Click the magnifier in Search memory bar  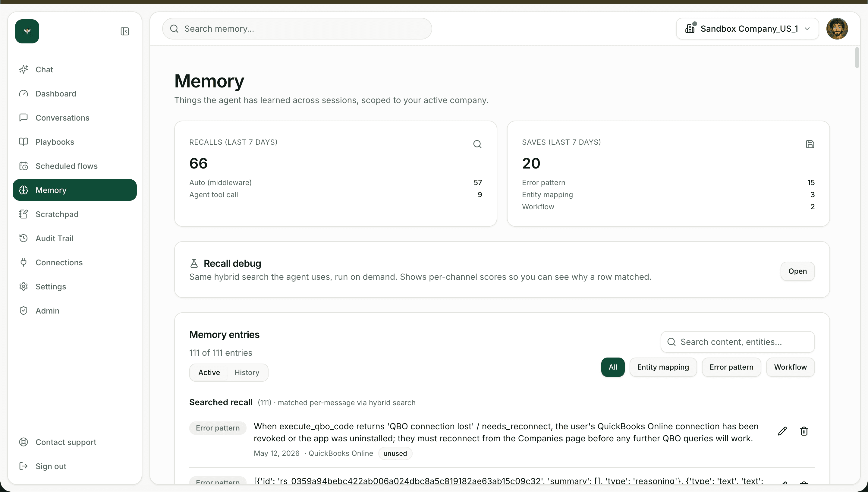174,29
